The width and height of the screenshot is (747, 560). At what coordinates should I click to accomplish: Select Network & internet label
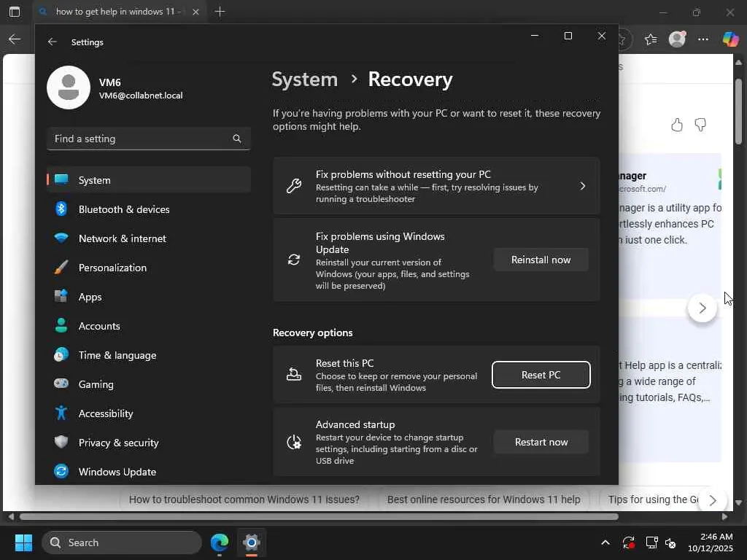(123, 238)
